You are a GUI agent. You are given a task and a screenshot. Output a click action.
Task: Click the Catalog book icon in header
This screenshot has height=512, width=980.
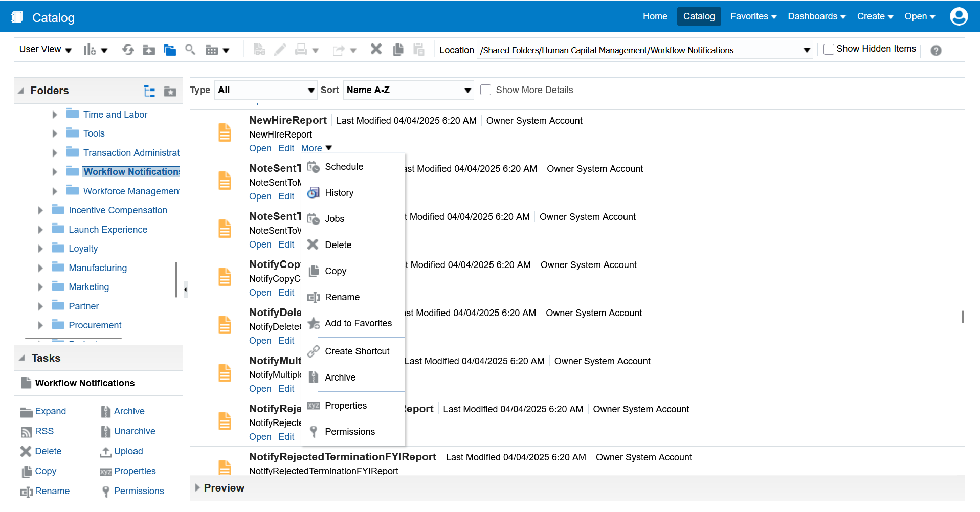coord(17,17)
